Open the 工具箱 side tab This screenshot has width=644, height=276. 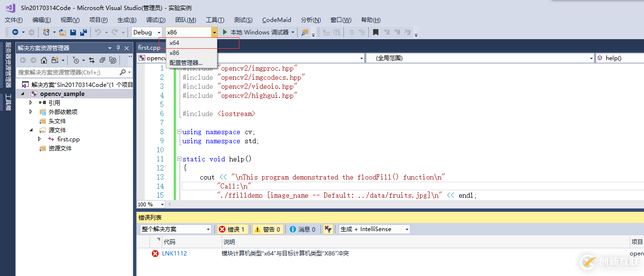(x=8, y=102)
